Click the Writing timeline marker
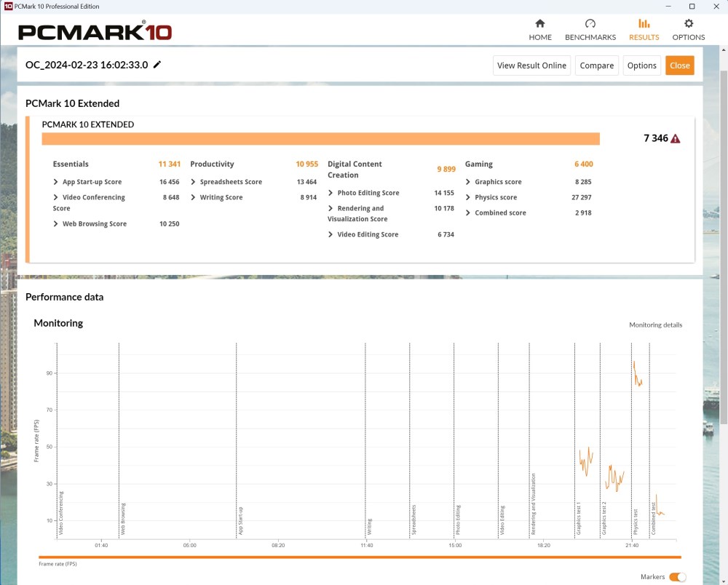This screenshot has height=585, width=728. click(x=370, y=527)
